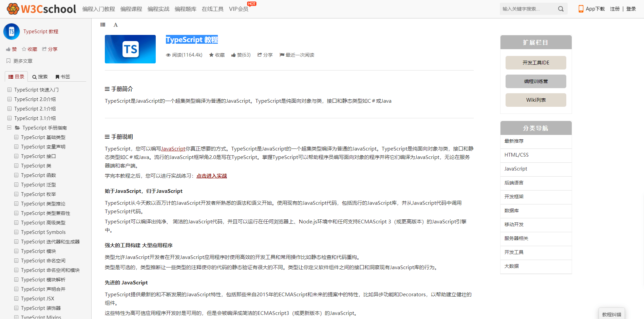Open TypeScript 类

tap(36, 166)
